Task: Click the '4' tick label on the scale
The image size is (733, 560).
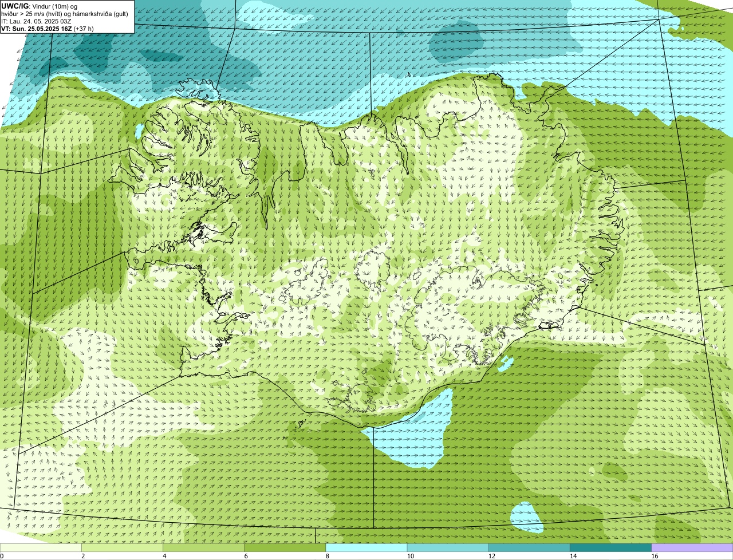Action: pos(164,556)
